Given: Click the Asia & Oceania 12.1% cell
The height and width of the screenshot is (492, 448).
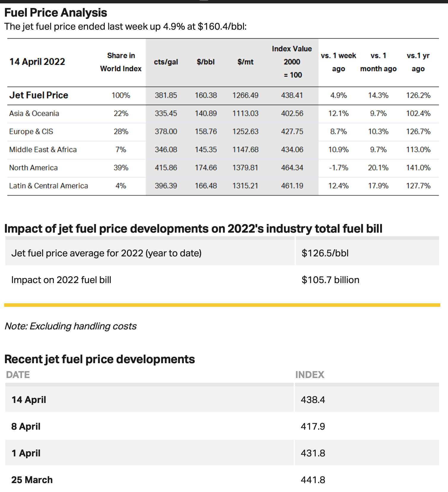Looking at the screenshot, I should tap(339, 113).
